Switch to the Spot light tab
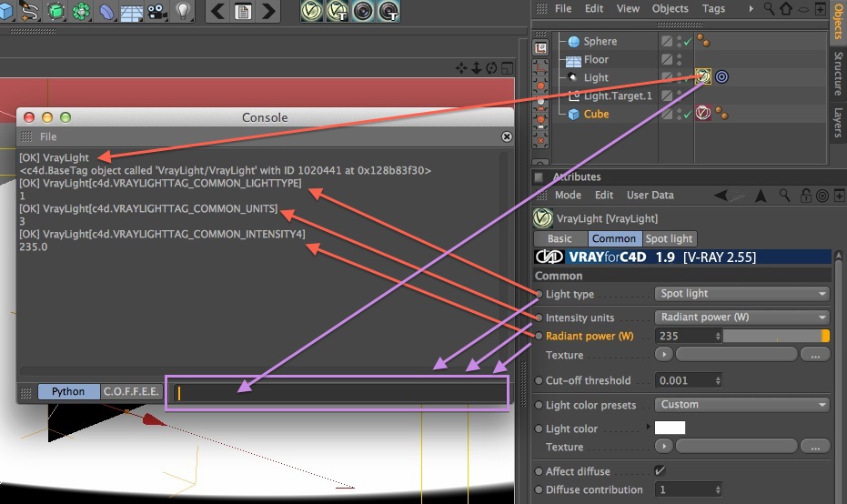847x504 pixels. 669,238
